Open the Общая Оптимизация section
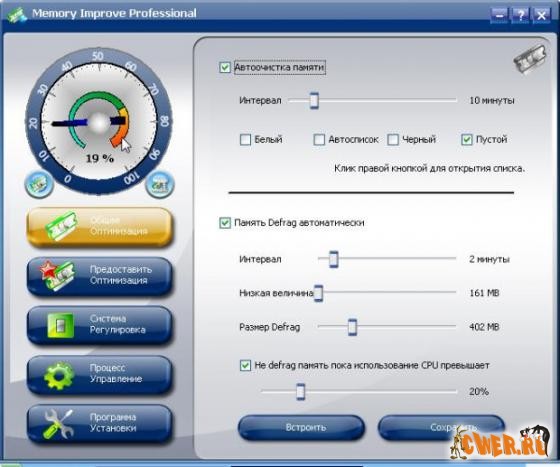560x467 pixels. tap(100, 227)
